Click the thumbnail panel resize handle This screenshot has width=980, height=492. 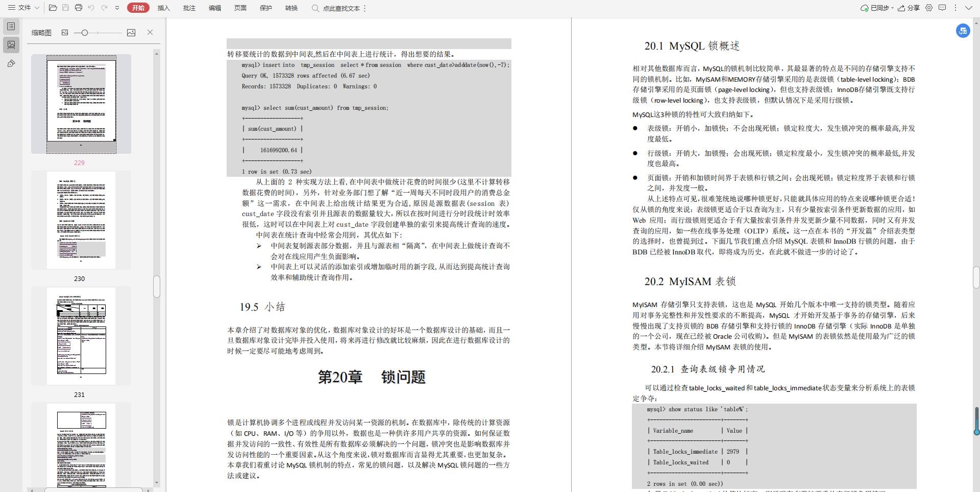157,286
